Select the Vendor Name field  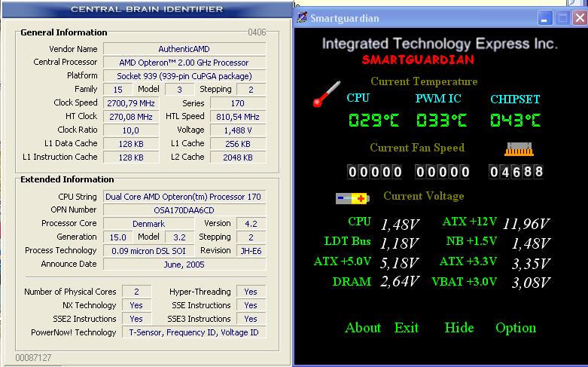183,49
